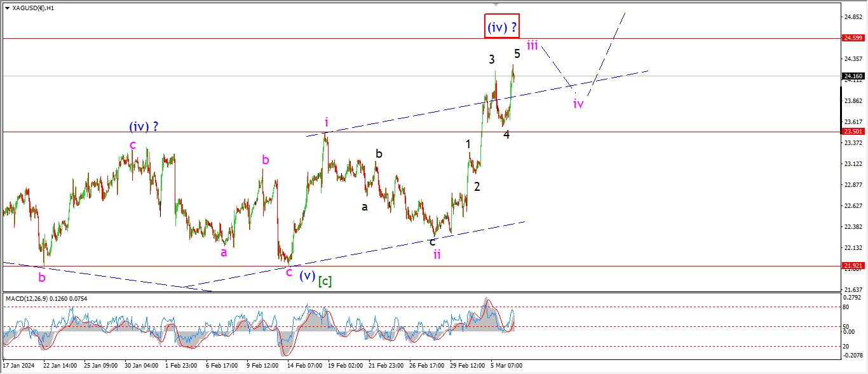Open the chart dropdown arrow beside XAGUSD

coord(7,8)
